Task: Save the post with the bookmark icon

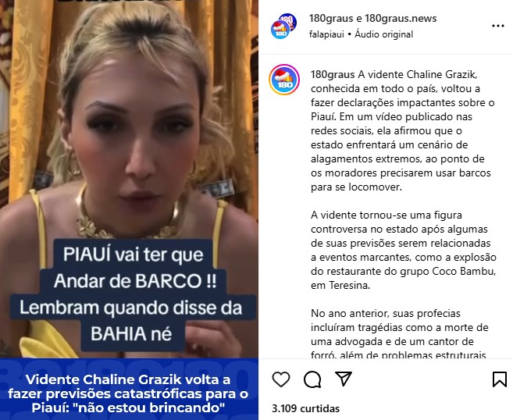Action: [499, 379]
